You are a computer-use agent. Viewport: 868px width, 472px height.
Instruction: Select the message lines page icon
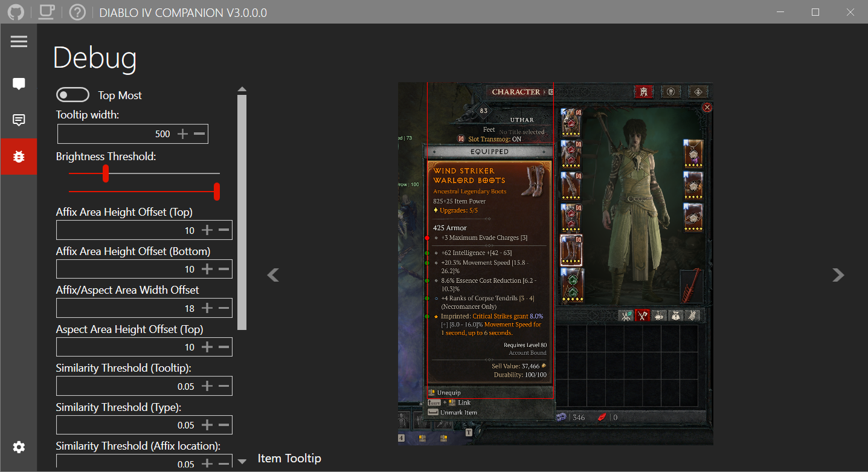click(x=19, y=120)
